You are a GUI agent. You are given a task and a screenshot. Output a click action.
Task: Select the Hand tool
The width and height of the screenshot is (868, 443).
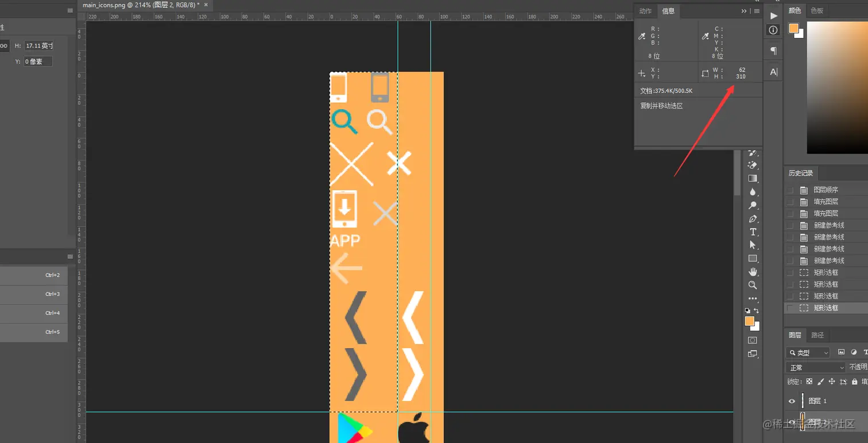753,272
